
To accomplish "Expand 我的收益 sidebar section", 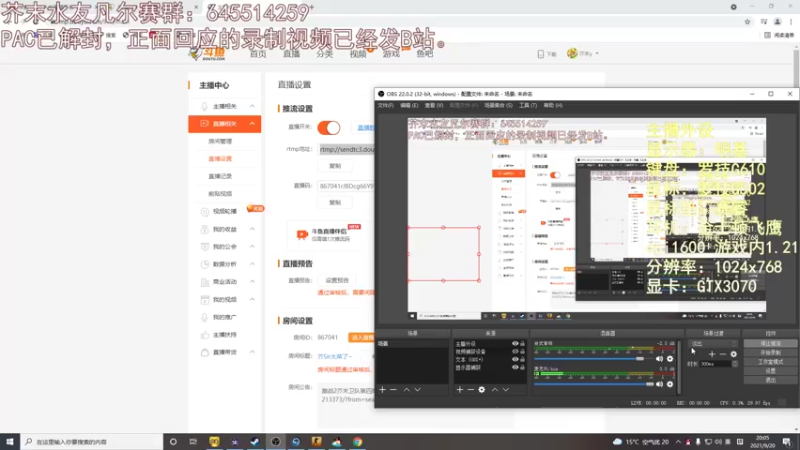I will 252,229.
